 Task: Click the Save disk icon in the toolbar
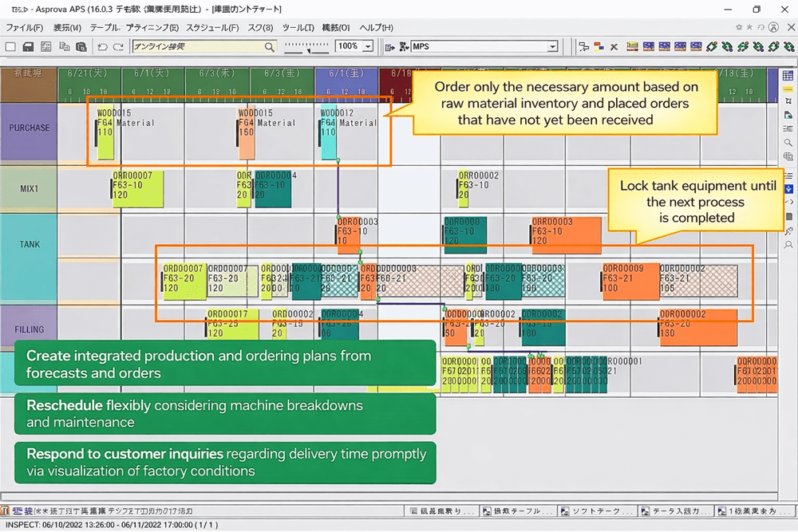[x=28, y=47]
